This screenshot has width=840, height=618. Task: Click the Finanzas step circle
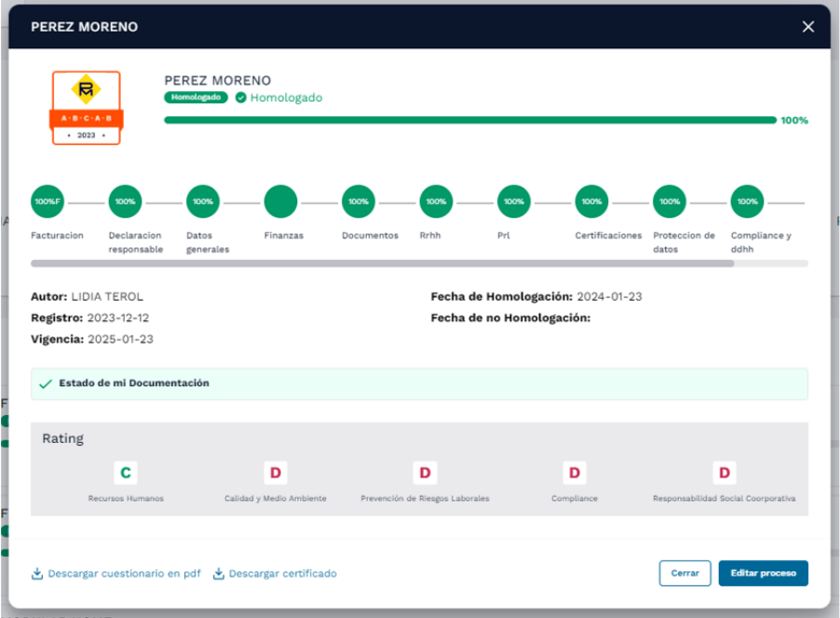(280, 201)
